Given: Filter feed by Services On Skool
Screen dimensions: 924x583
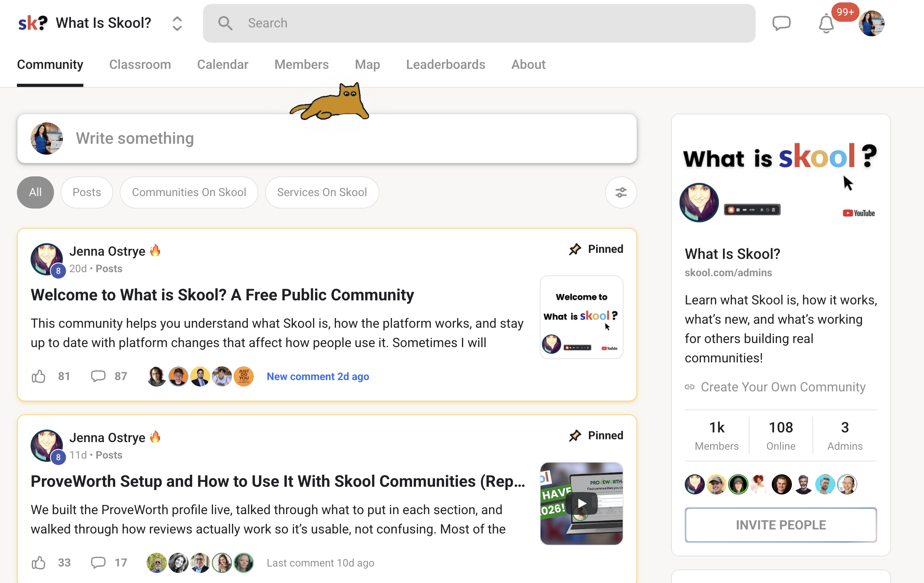Looking at the screenshot, I should [x=322, y=192].
